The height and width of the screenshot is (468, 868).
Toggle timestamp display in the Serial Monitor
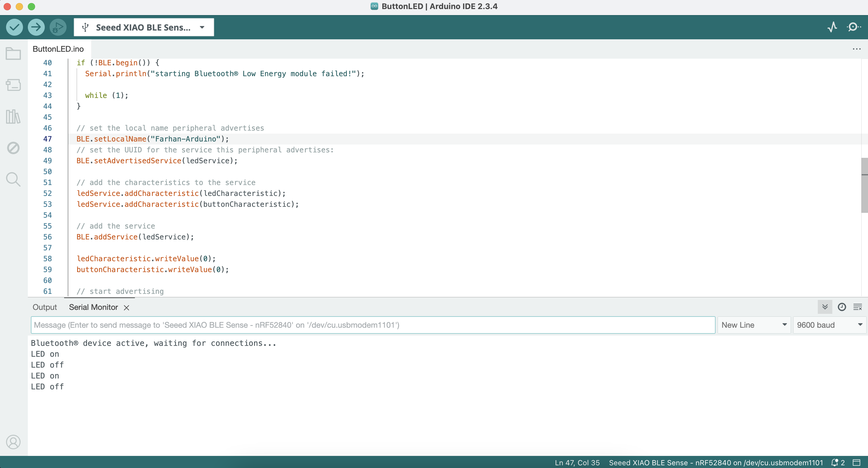pyautogui.click(x=841, y=307)
